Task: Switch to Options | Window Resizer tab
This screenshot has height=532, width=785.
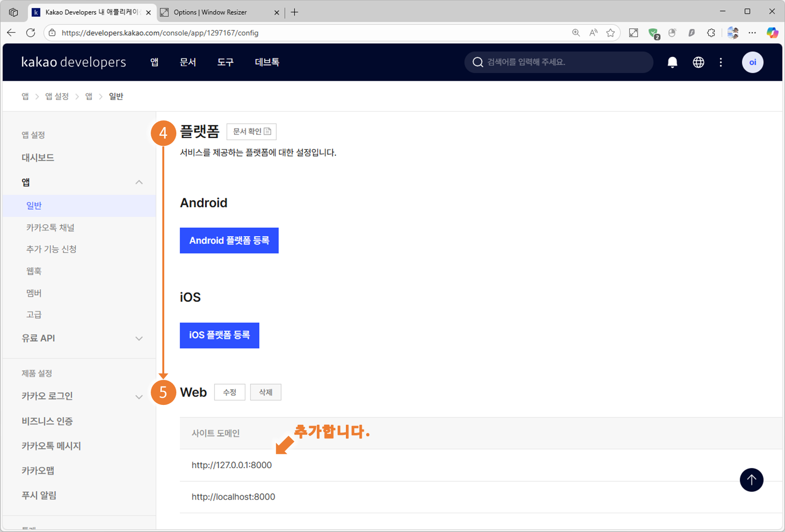Action: coord(220,13)
